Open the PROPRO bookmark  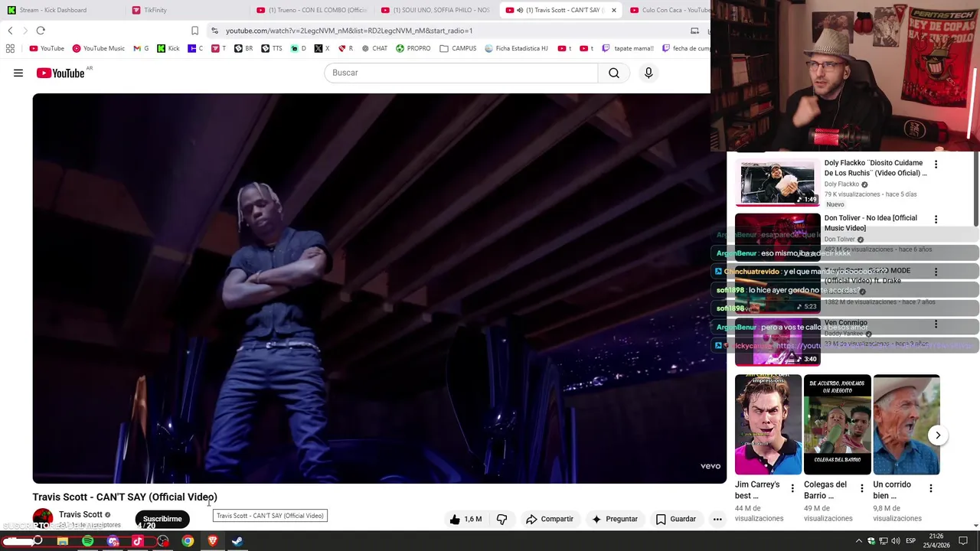pyautogui.click(x=413, y=48)
